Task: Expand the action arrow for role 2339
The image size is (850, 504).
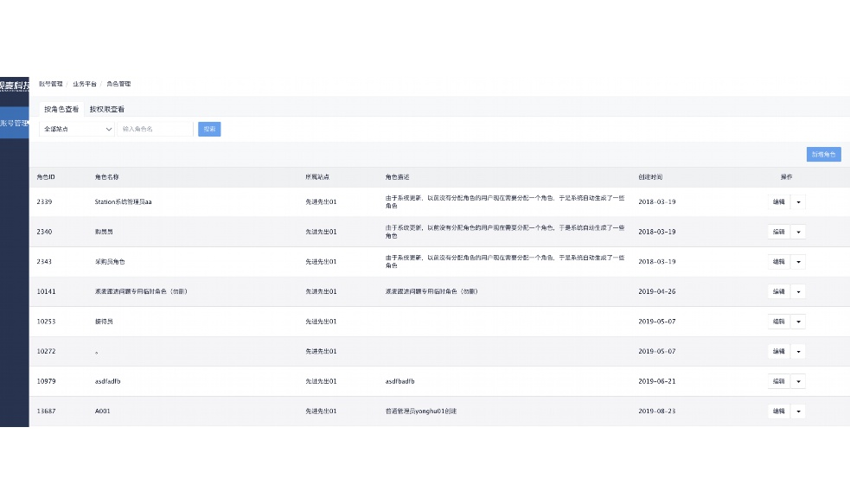Action: coord(798,202)
